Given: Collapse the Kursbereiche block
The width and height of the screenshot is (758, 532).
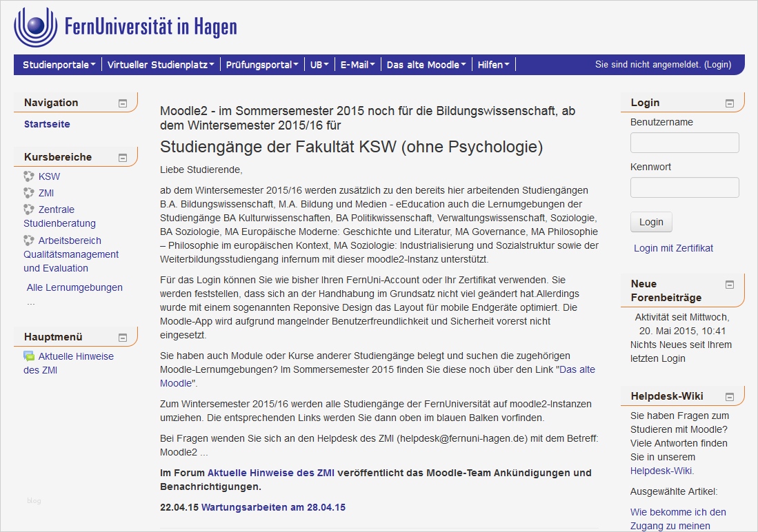Looking at the screenshot, I should pyautogui.click(x=123, y=158).
